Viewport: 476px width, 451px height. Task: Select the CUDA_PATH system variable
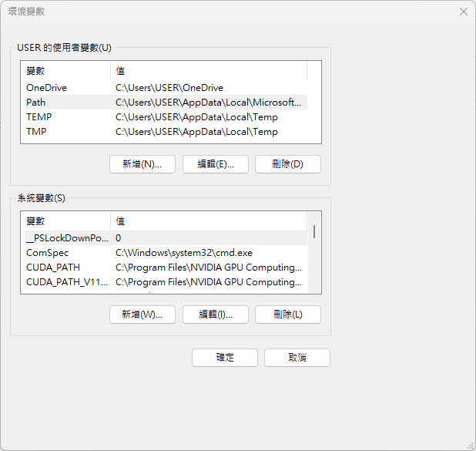[x=53, y=268]
